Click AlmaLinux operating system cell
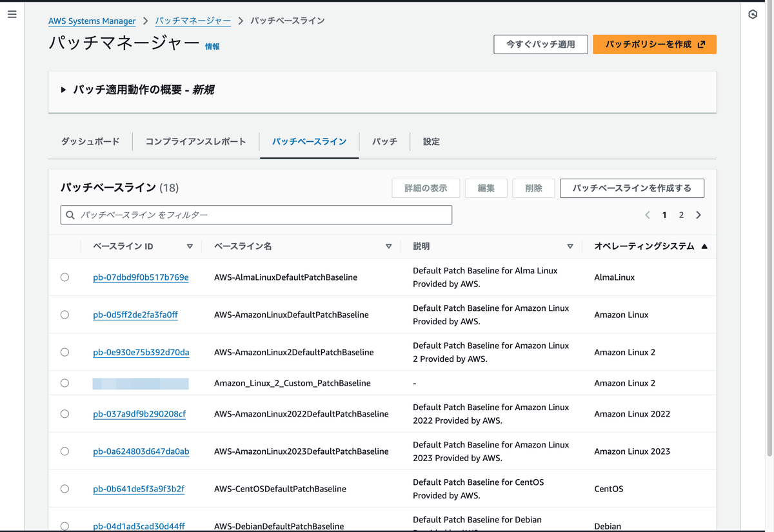The height and width of the screenshot is (532, 774). 614,277
